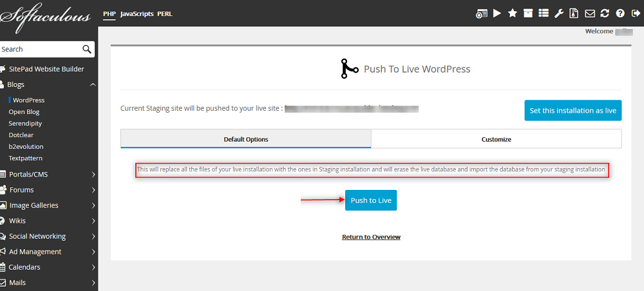The image size is (644, 291).
Task: Expand the Image Galleries category
Action: 93,205
